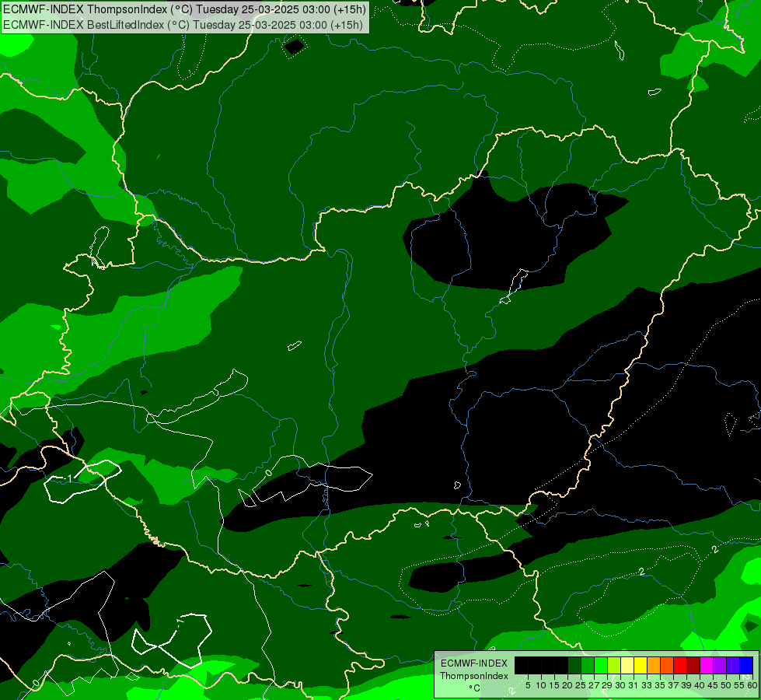Click the '°C' unit label in legend
The width and height of the screenshot is (761, 700).
[474, 688]
